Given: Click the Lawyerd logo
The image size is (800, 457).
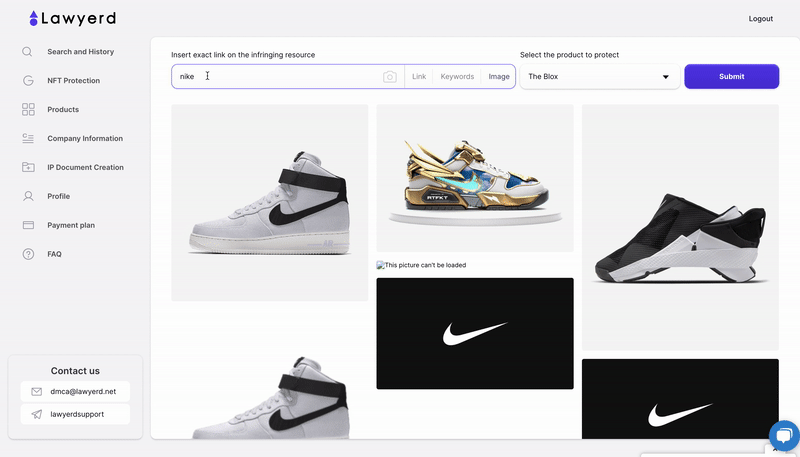Looking at the screenshot, I should point(72,18).
